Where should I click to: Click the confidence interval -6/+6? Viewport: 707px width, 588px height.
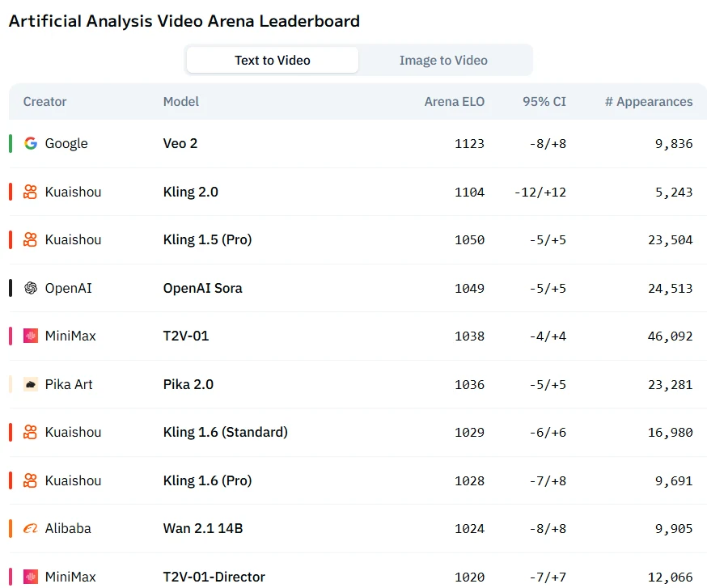point(548,432)
